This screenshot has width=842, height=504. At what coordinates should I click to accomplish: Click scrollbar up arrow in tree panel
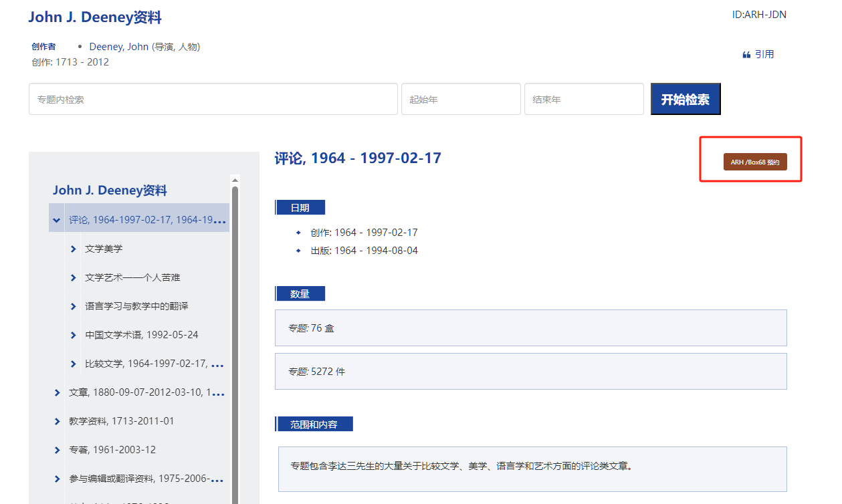[x=235, y=180]
